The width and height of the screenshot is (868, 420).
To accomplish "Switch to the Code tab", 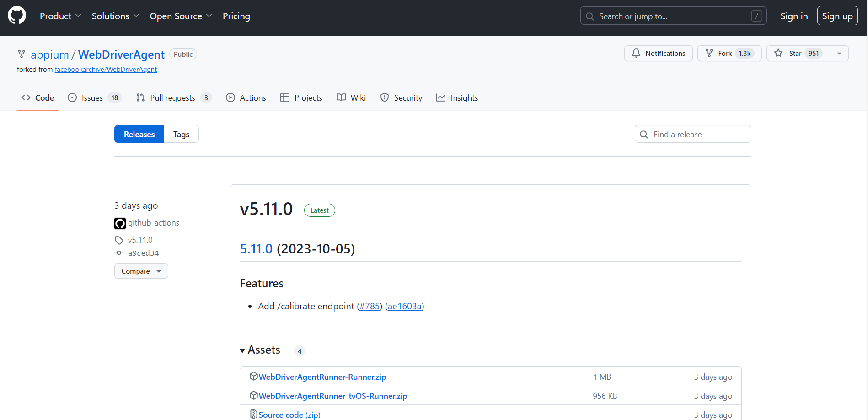I will click(38, 98).
